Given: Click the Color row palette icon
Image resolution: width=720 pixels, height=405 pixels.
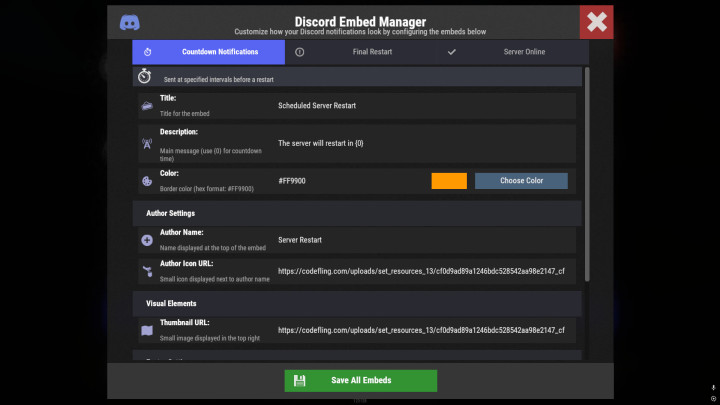Looking at the screenshot, I should (147, 181).
